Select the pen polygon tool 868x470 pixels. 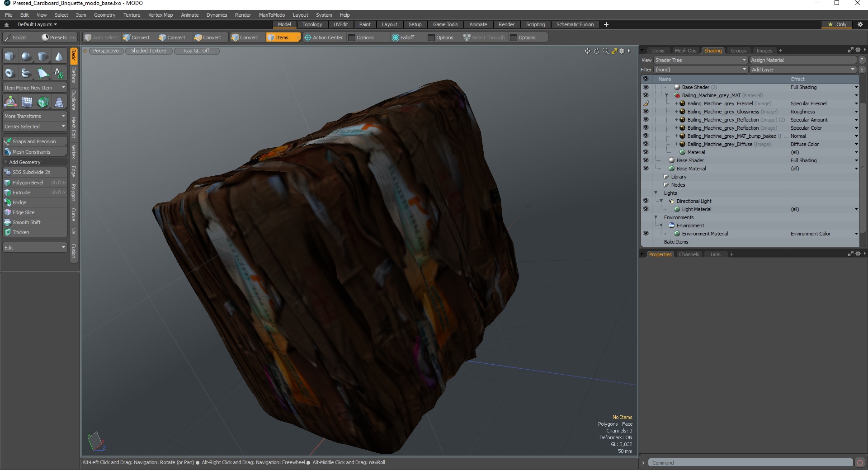point(42,73)
